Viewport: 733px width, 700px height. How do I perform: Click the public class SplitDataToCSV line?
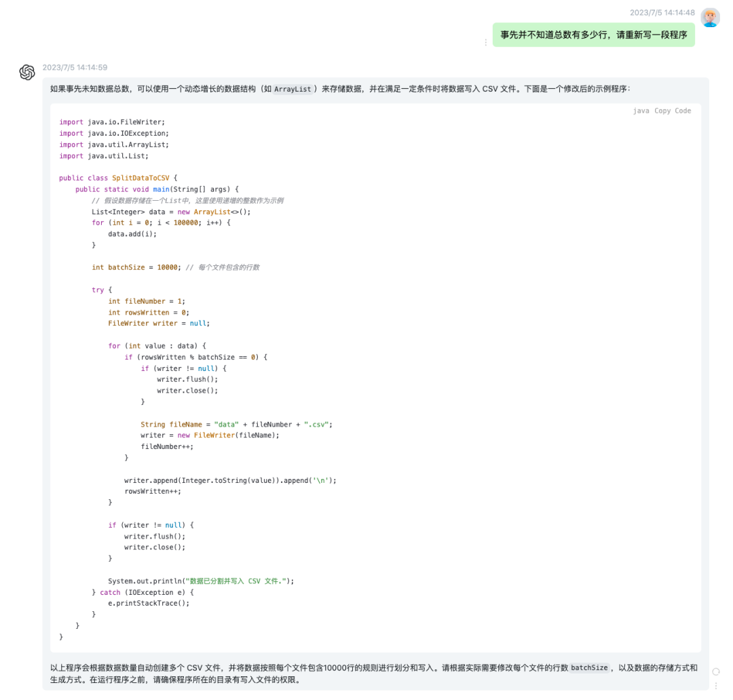pyautogui.click(x=118, y=178)
